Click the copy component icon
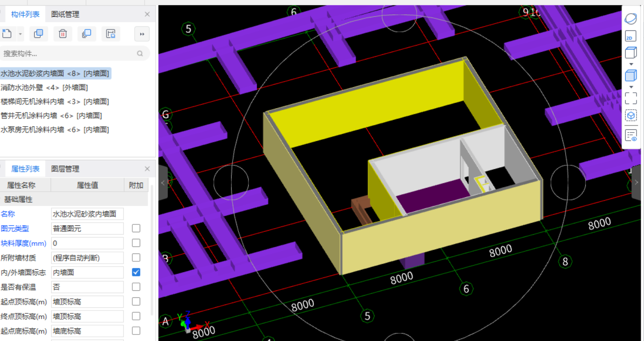This screenshot has height=341, width=644. pyautogui.click(x=39, y=34)
